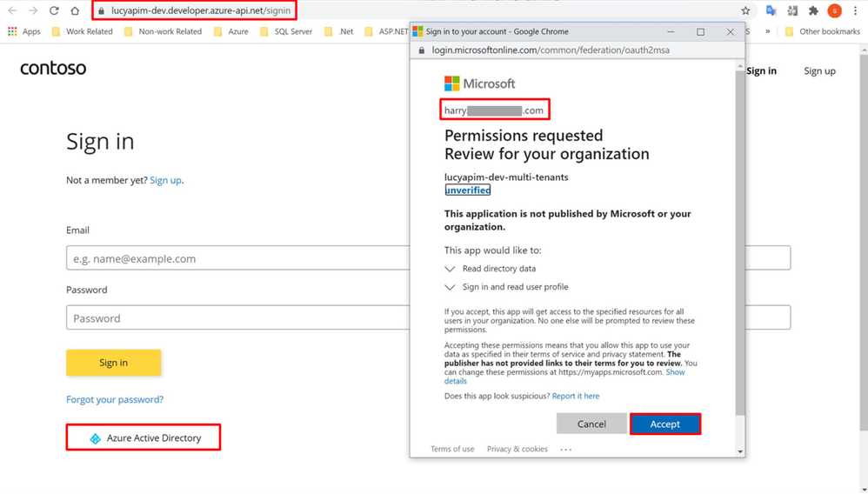Click the yellow Sign in button
This screenshot has height=494, width=868.
[113, 362]
